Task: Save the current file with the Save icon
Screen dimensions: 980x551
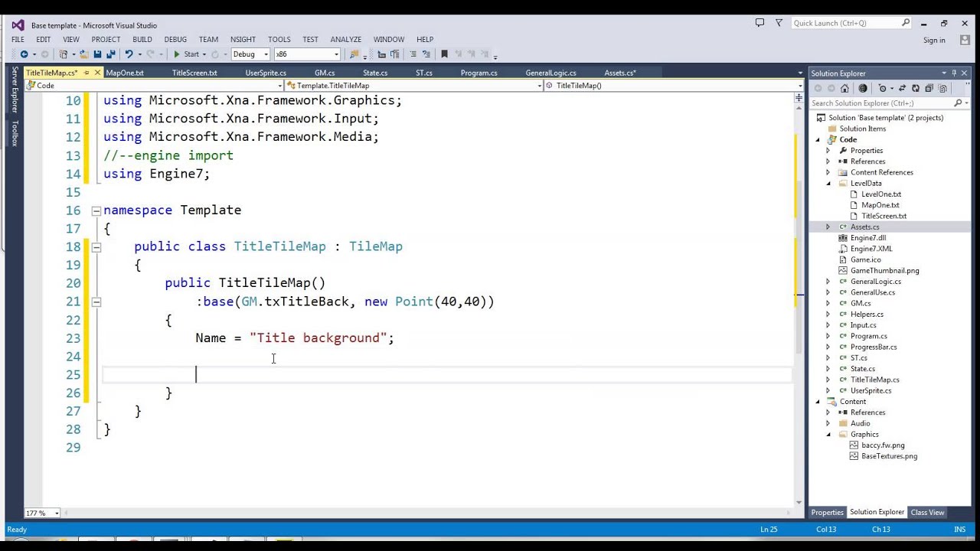Action: [x=97, y=54]
